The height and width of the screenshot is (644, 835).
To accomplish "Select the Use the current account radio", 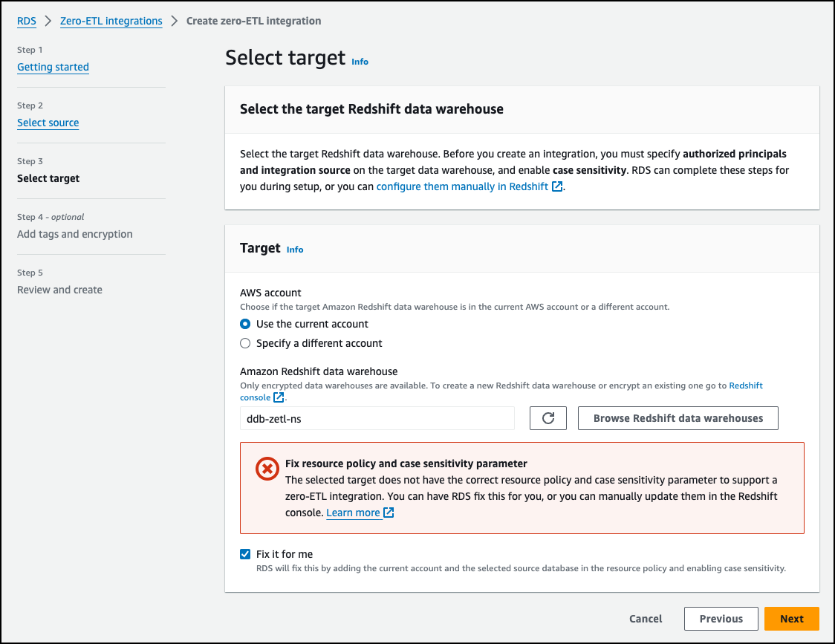I will point(245,324).
